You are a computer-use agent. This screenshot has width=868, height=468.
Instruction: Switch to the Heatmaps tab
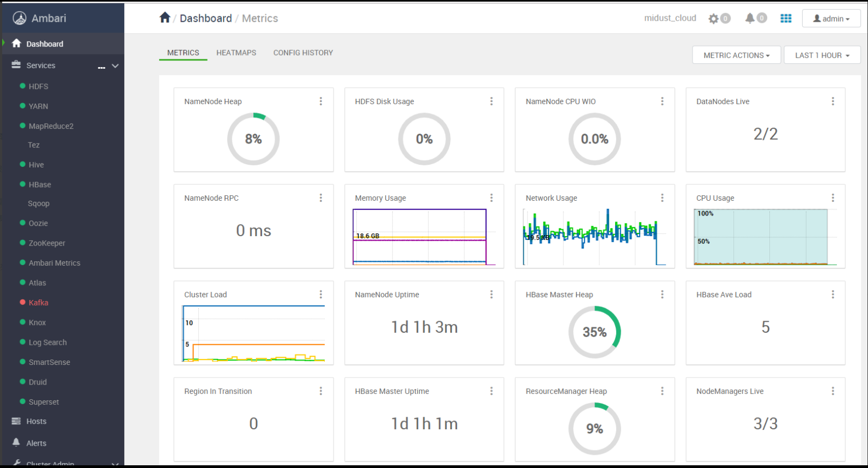coord(236,53)
